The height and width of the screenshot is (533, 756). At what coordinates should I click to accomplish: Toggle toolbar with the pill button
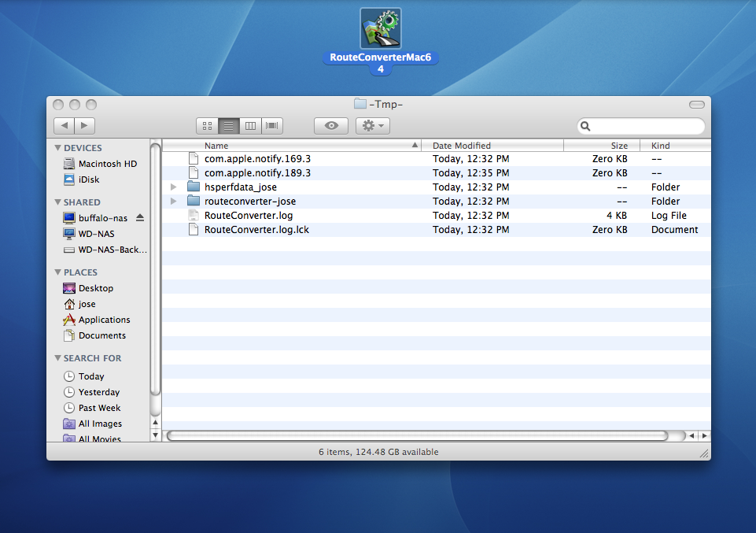697,105
